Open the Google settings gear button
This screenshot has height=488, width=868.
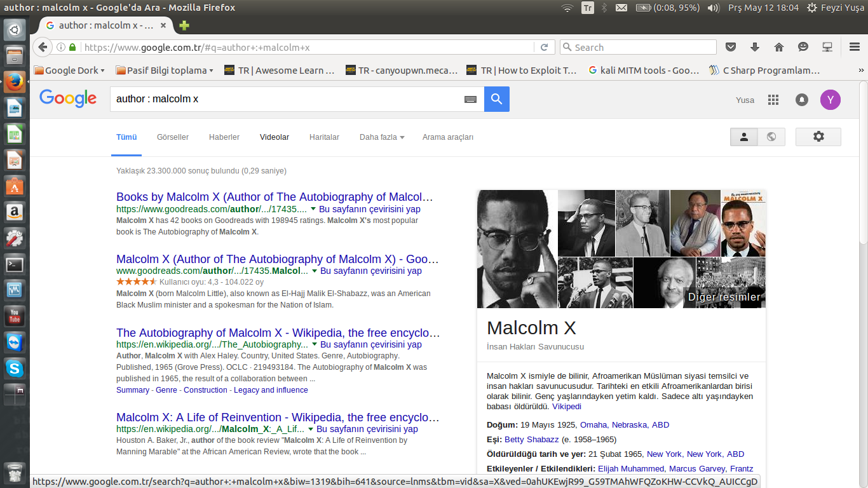[818, 137]
